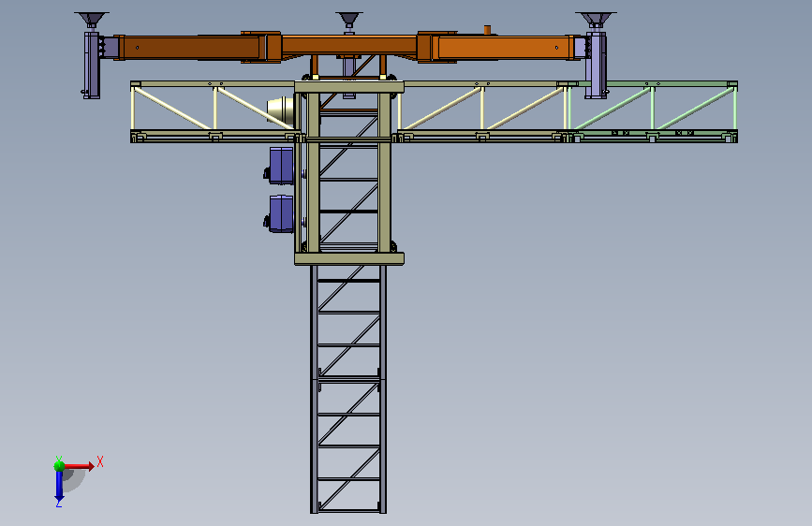Select the upper blue motor box on tower
Image resolution: width=812 pixels, height=526 pixels.
coord(280,166)
